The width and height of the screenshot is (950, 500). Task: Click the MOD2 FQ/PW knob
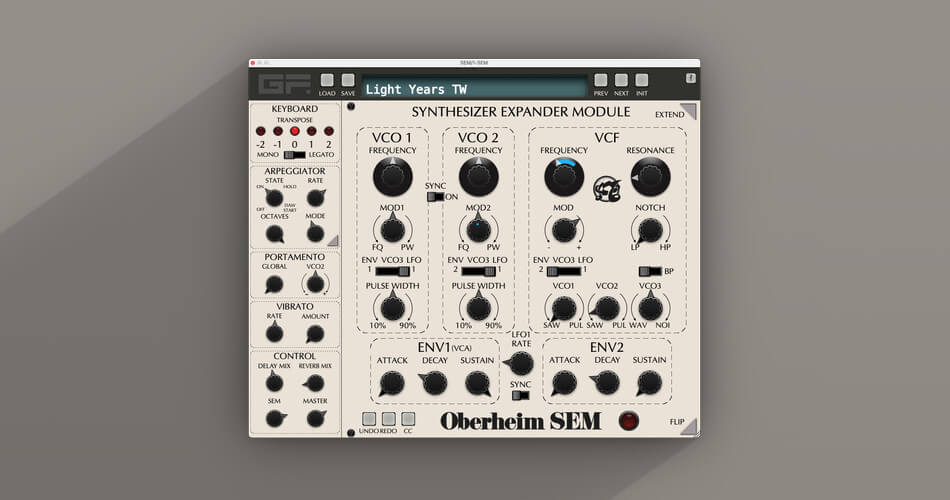point(479,230)
